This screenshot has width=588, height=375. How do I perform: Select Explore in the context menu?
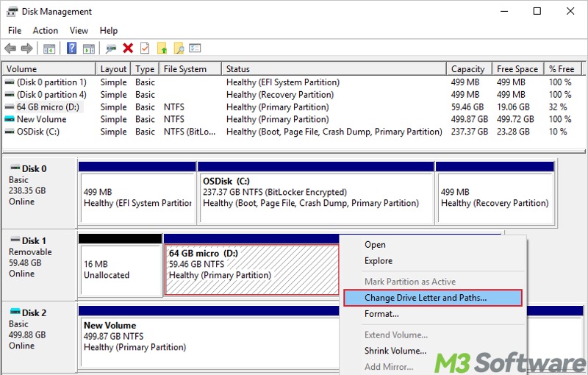(x=433, y=260)
